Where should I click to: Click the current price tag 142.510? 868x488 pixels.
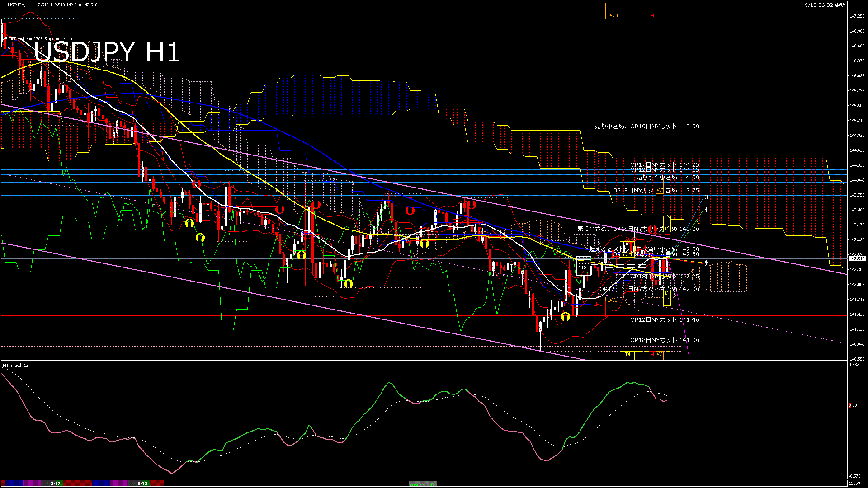tap(857, 259)
